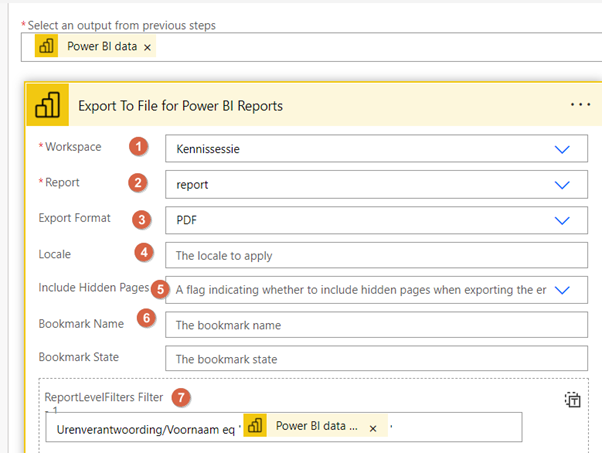Open the three-dot menu of Export To File action

(x=580, y=104)
